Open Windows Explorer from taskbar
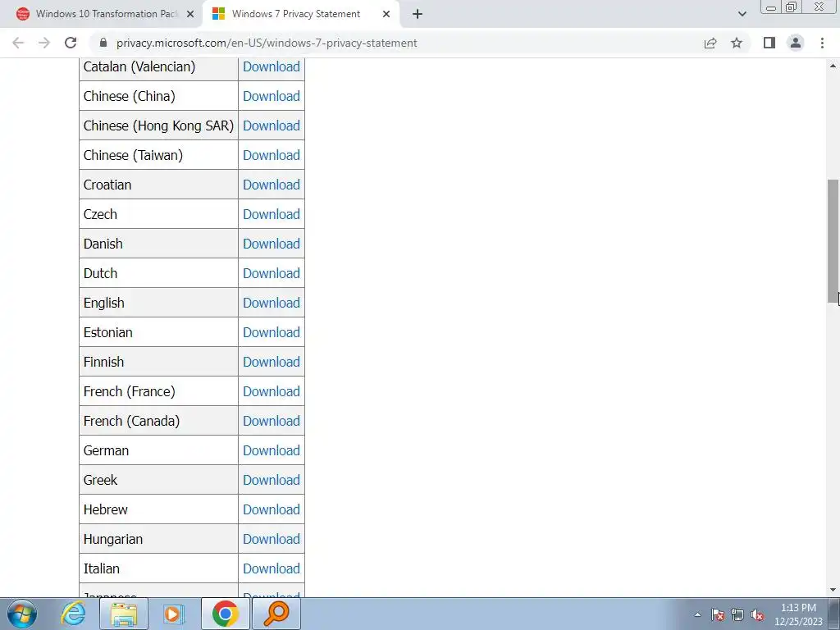Viewport: 840px width, 630px height. point(125,614)
